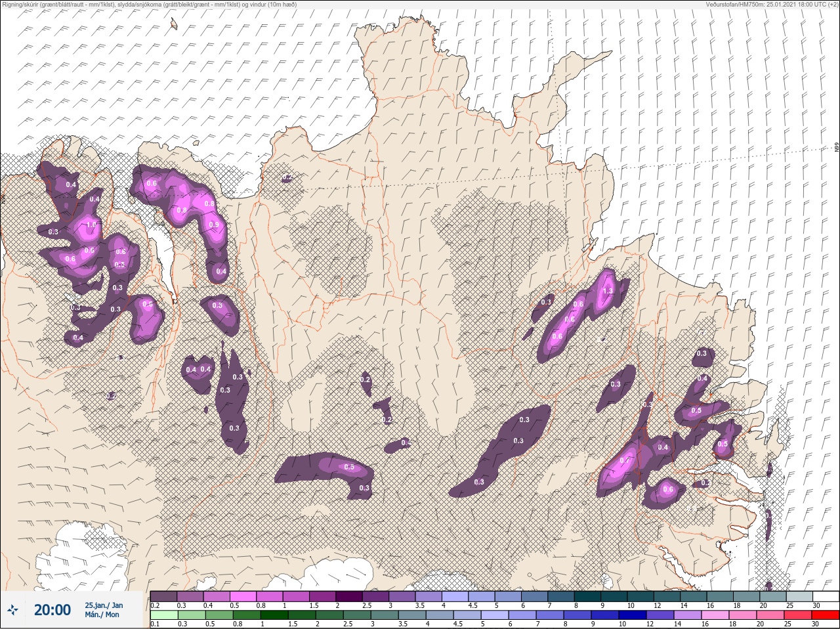Click the 0.9 precipitation value on the map
The width and height of the screenshot is (840, 629).
tap(214, 225)
